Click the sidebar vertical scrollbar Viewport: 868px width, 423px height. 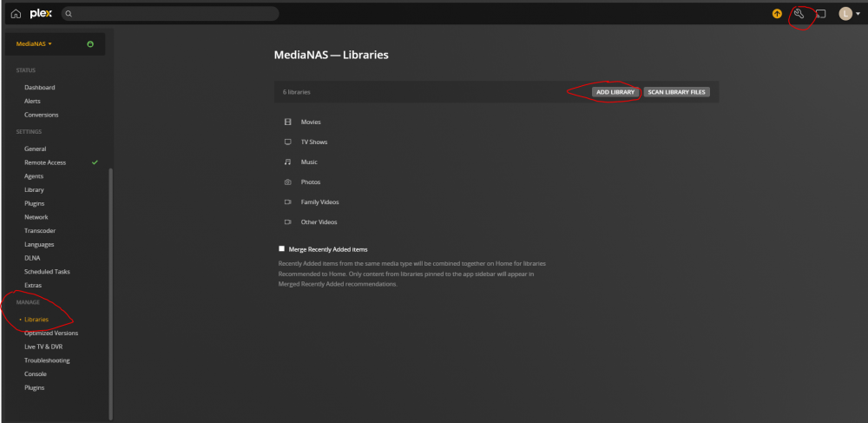[x=111, y=294]
